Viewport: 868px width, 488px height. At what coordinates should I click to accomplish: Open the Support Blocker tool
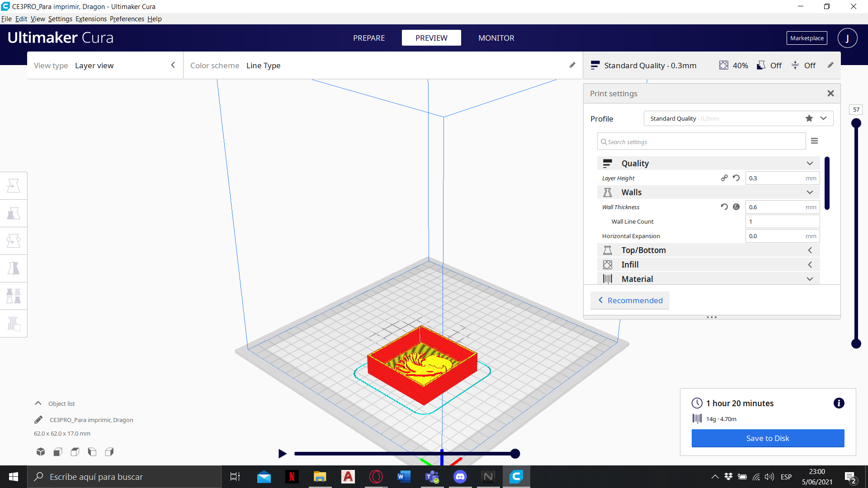[x=14, y=324]
